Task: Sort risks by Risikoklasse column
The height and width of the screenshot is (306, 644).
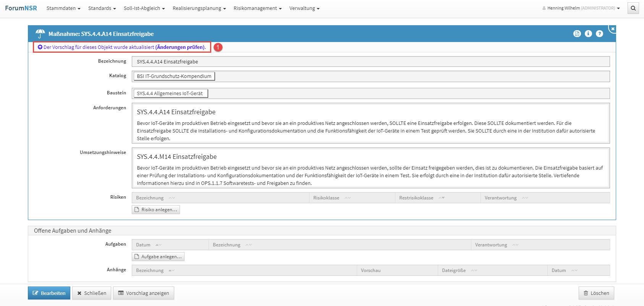Action: pos(347,198)
